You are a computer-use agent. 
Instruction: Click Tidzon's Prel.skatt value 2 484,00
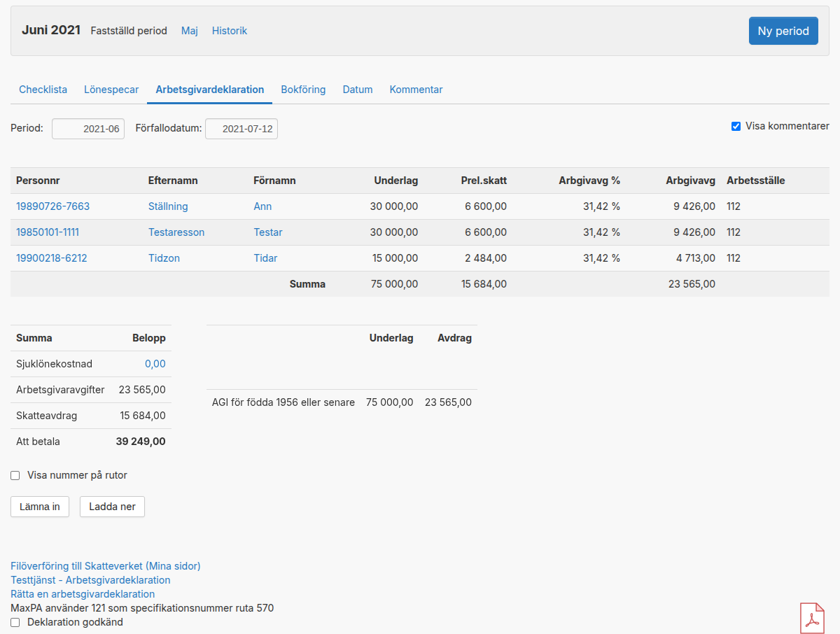(486, 258)
